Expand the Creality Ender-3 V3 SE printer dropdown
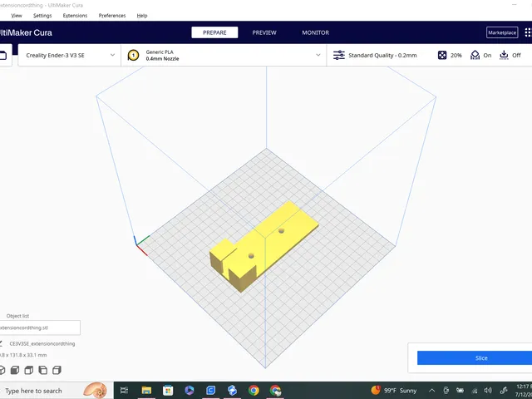532x399 pixels. point(70,55)
